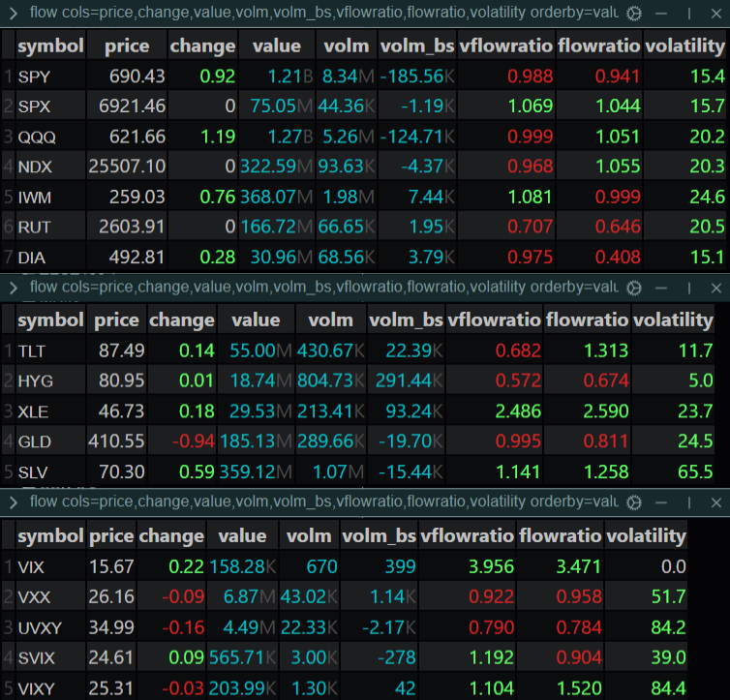This screenshot has height=700, width=730.
Task: Close the top flow panel
Action: click(x=716, y=14)
